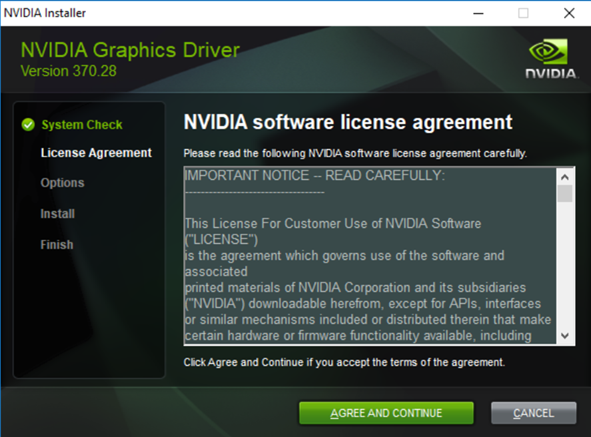Click the license text scrollbar thumb
Image resolution: width=591 pixels, height=437 pixels.
(565, 193)
